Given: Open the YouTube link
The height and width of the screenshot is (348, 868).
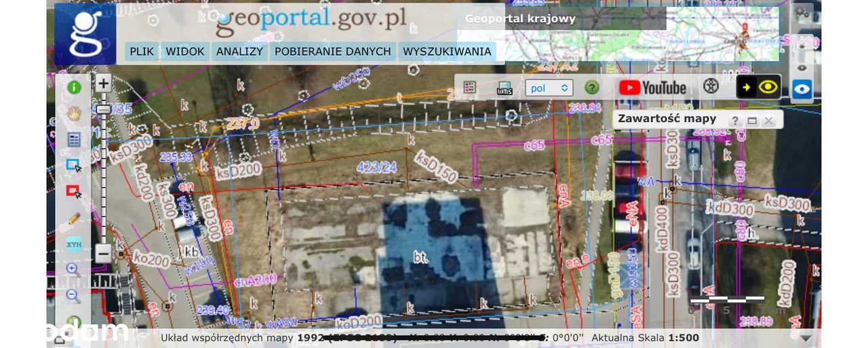Looking at the screenshot, I should pyautogui.click(x=652, y=88).
